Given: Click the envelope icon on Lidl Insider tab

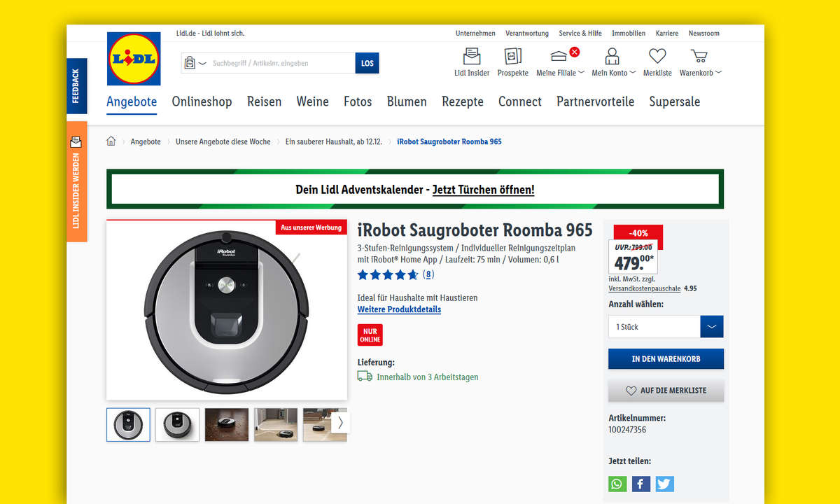Looking at the screenshot, I should (x=76, y=142).
